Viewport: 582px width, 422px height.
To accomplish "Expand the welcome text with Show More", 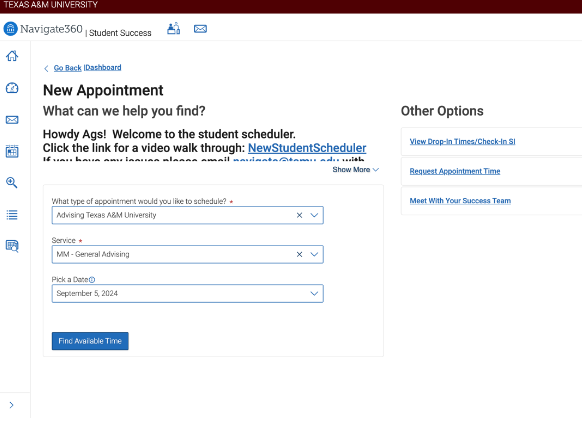I will [x=356, y=170].
